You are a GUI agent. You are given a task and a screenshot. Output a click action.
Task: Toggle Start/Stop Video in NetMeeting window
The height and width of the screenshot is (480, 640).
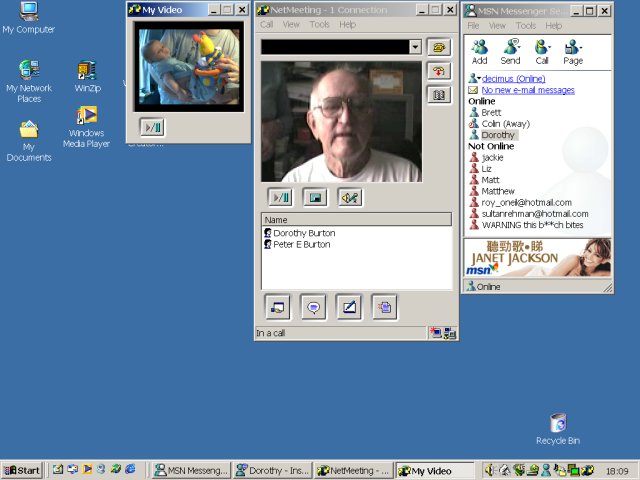point(280,198)
